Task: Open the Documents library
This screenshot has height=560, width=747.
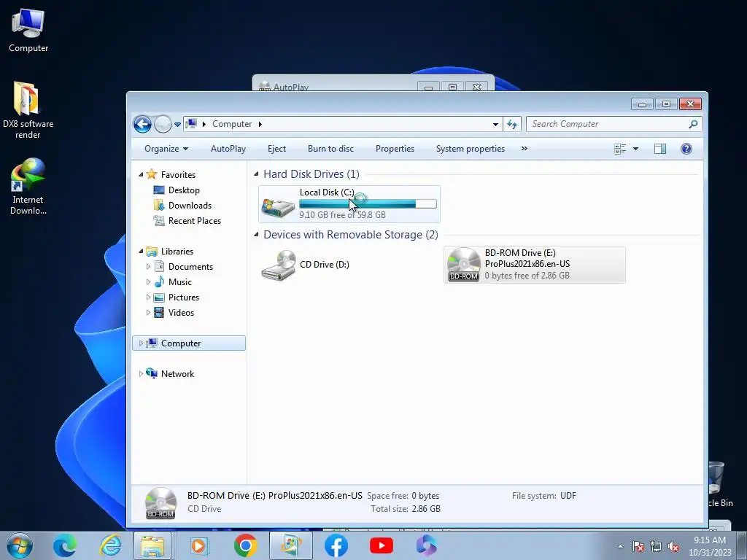Action: 190,267
